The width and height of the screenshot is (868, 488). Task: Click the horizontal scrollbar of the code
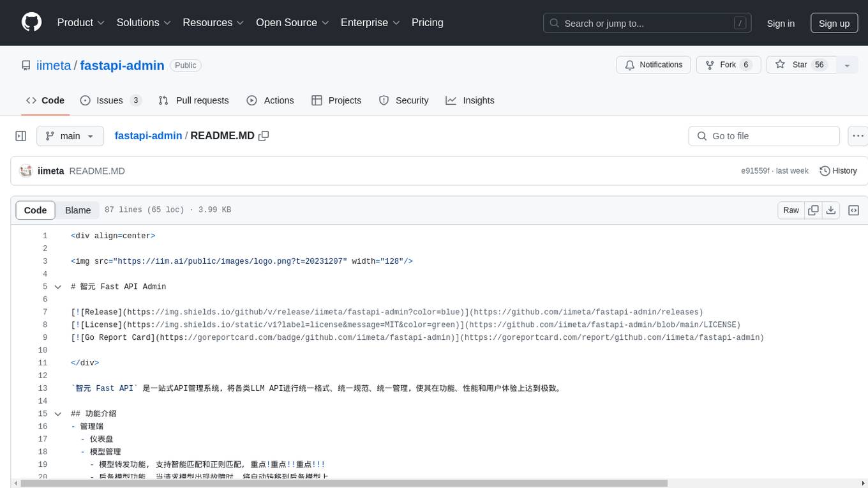(345, 483)
